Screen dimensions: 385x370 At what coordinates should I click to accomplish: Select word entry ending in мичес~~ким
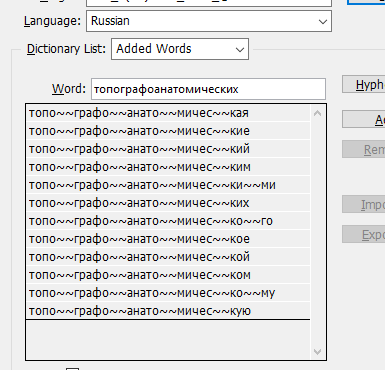[168, 167]
